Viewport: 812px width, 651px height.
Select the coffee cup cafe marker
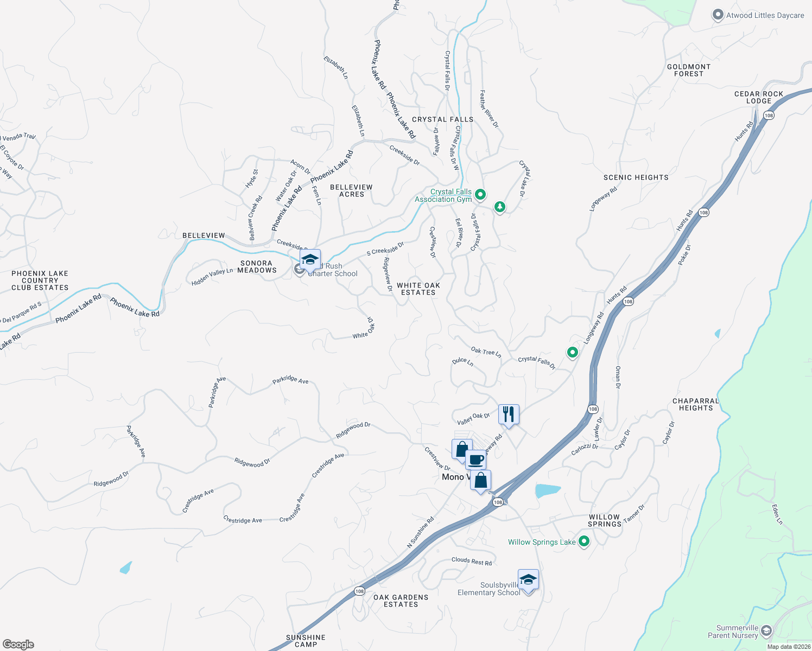[475, 461]
